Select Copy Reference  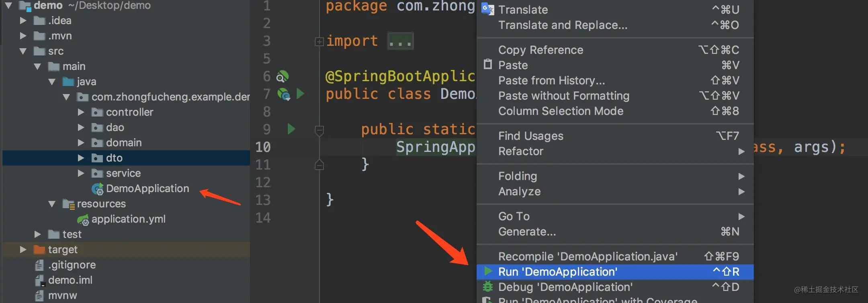(615, 50)
